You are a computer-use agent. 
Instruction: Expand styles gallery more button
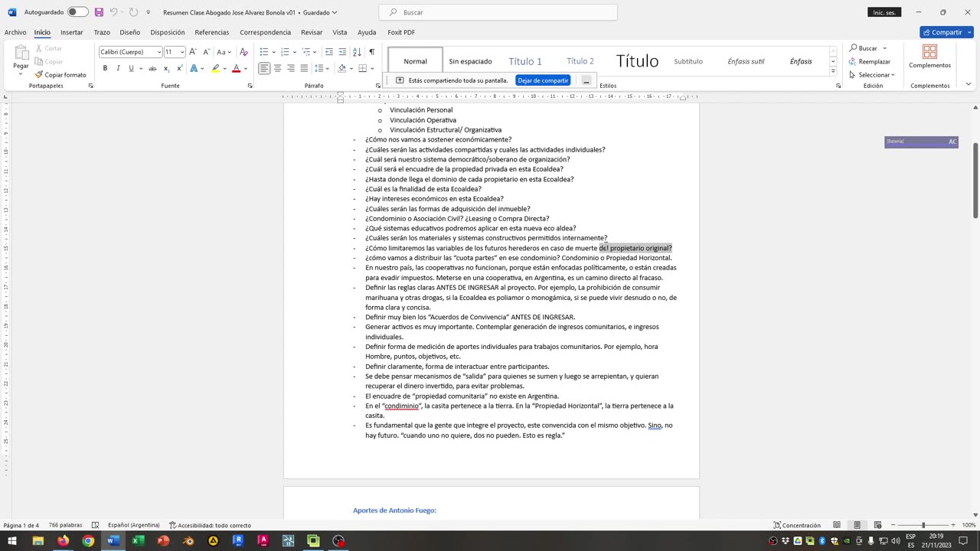click(833, 71)
